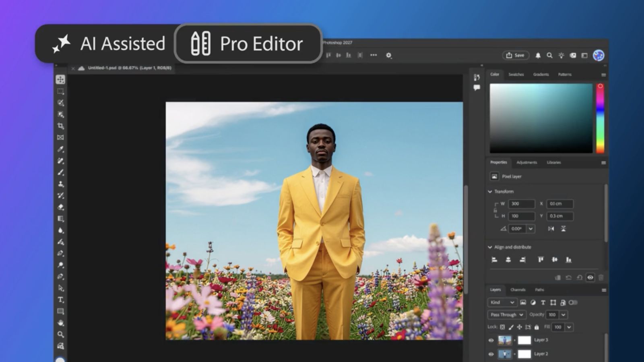
Task: Toggle the layer filter switch
Action: point(573,302)
